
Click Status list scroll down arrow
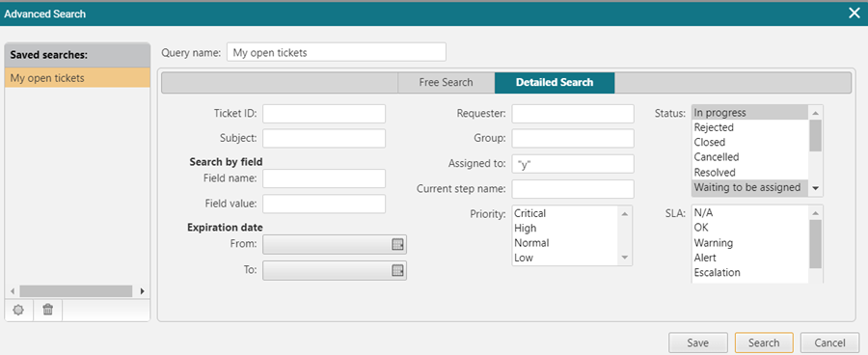pos(815,188)
